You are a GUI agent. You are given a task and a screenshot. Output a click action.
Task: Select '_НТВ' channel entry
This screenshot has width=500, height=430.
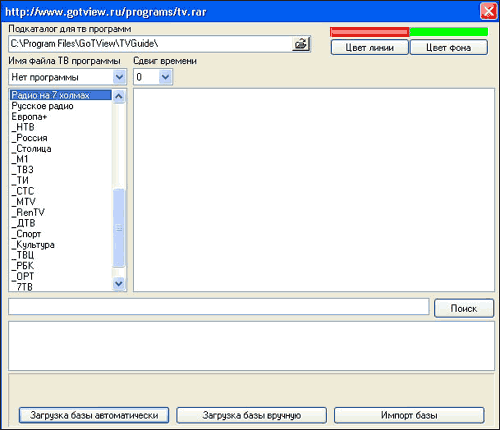61,127
